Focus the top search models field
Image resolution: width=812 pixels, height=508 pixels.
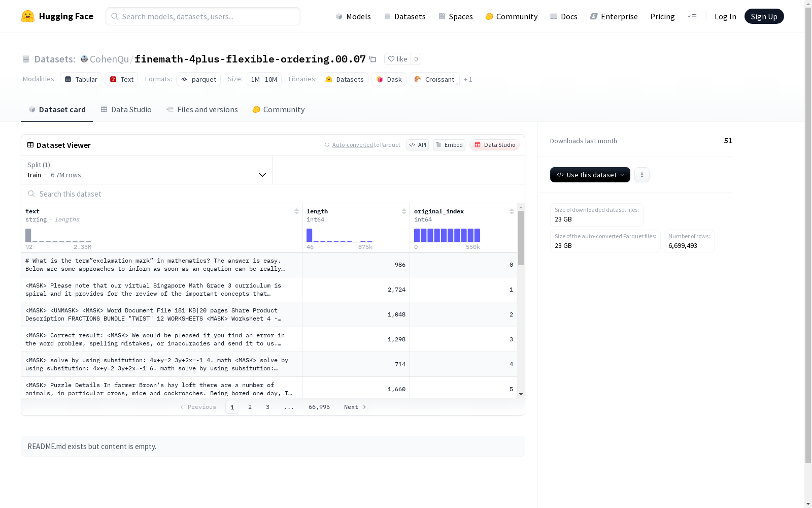(203, 16)
